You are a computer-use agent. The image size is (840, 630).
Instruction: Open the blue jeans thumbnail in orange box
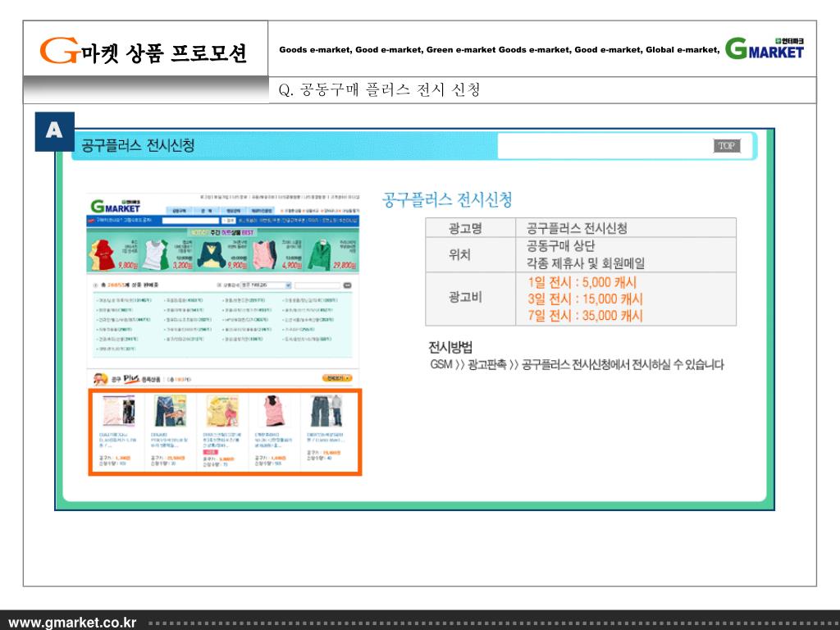pos(170,410)
